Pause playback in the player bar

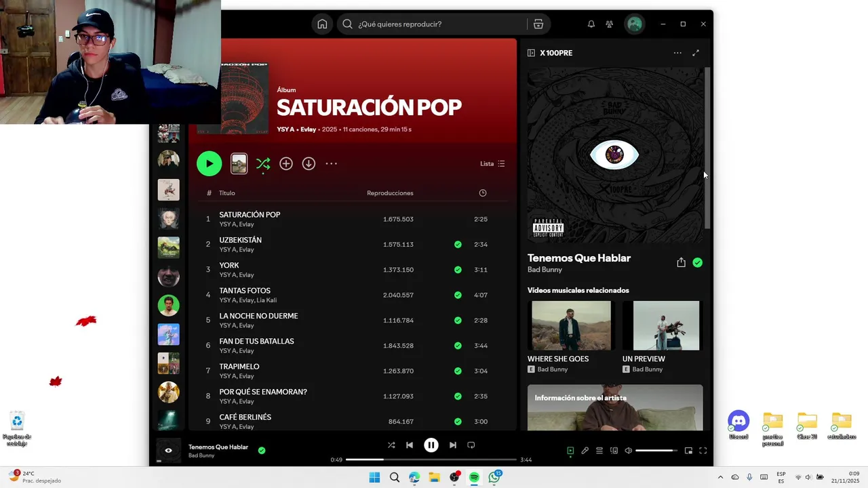pyautogui.click(x=431, y=445)
